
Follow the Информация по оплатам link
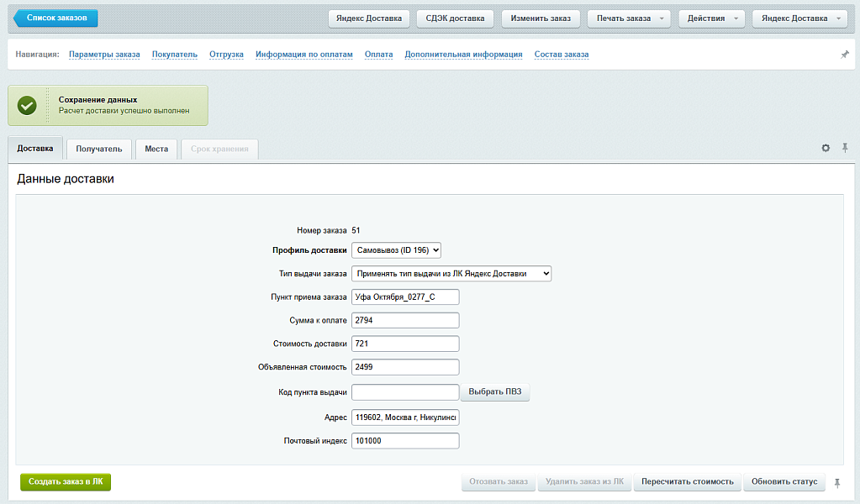pos(303,55)
